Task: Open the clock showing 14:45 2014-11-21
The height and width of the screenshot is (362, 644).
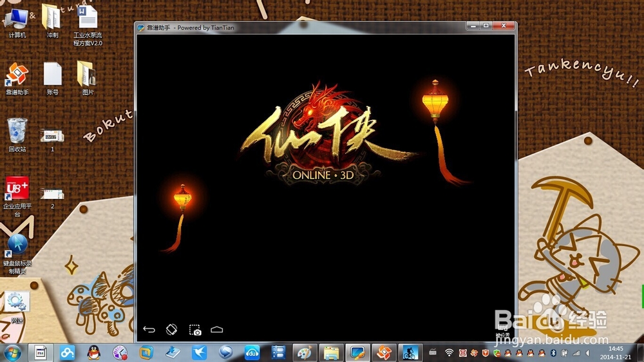Action: point(615,353)
